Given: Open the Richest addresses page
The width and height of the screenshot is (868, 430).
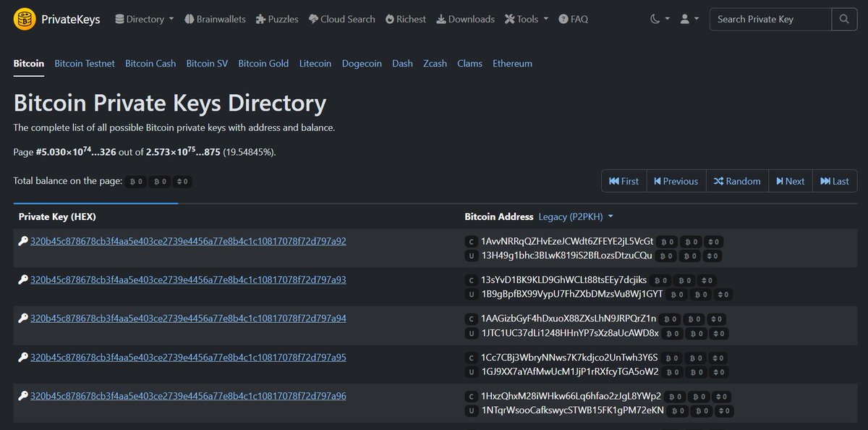Looking at the screenshot, I should (x=406, y=19).
